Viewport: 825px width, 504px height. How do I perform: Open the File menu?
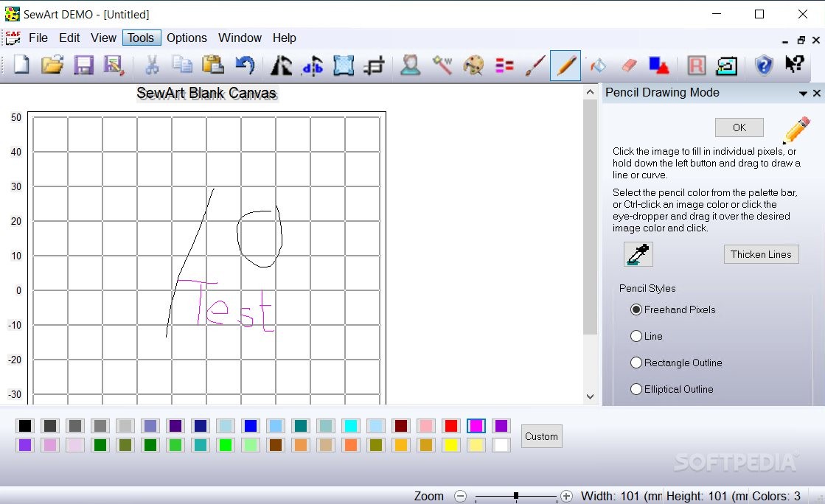pyautogui.click(x=38, y=38)
